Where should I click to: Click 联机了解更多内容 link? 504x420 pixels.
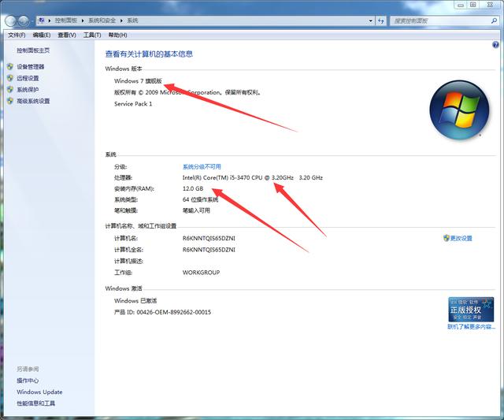pos(471,327)
